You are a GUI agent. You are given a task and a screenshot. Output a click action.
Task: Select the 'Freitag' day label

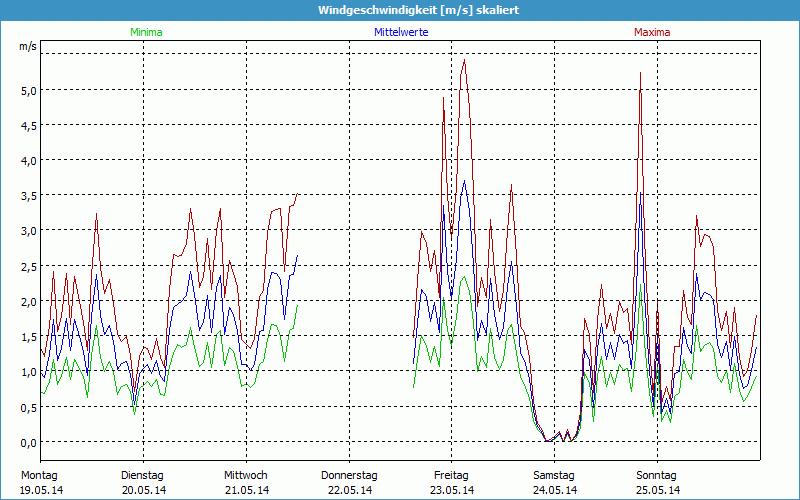tap(452, 475)
